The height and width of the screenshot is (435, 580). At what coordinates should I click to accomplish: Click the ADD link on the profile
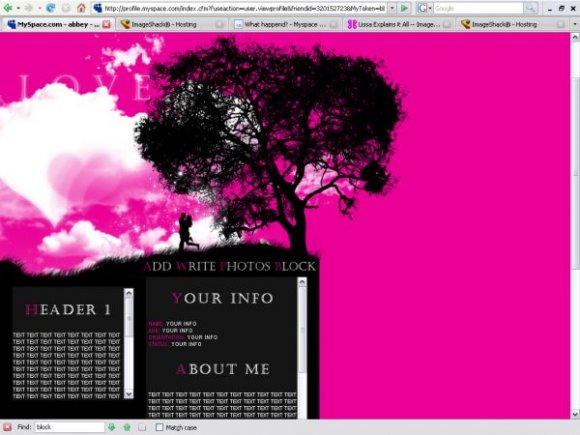click(157, 266)
